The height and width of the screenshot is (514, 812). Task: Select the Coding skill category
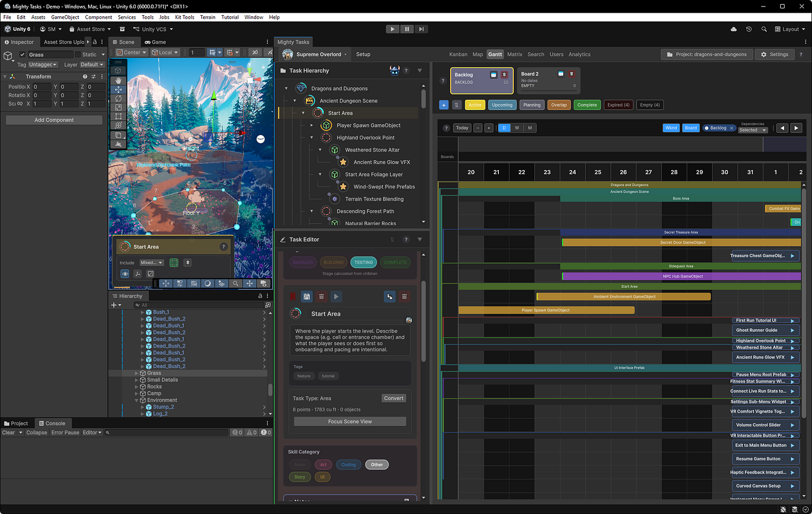349,465
